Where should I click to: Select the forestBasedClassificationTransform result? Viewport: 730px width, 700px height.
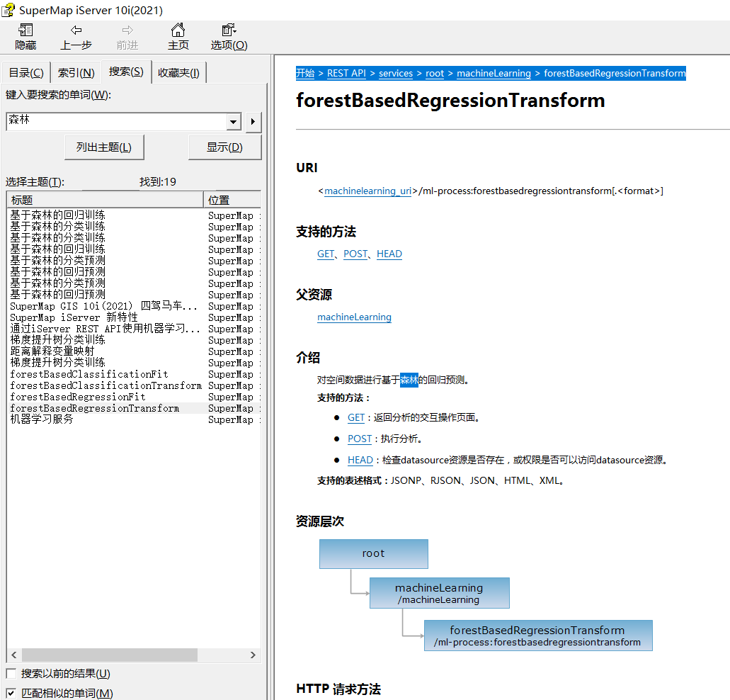[x=105, y=385]
